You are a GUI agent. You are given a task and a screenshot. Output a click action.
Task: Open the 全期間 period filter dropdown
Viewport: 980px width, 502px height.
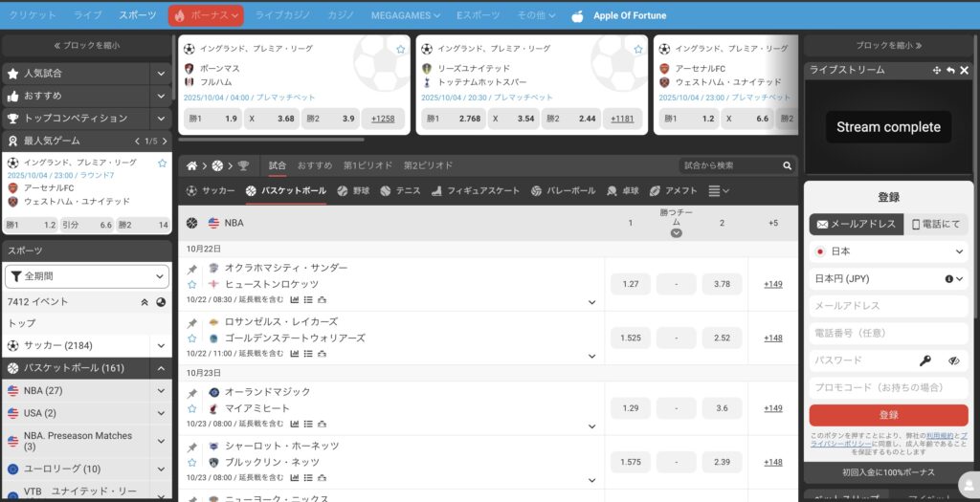[x=87, y=276]
